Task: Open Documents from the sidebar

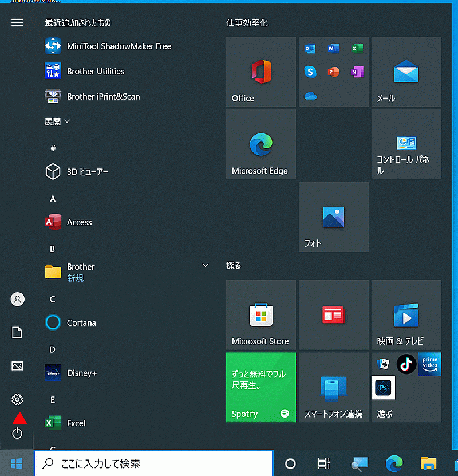Action: click(x=17, y=332)
